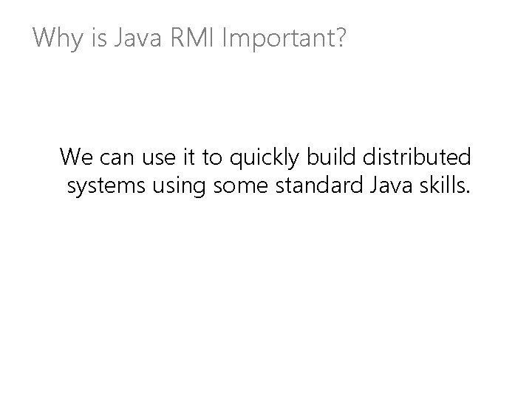The image size is (532, 399).
Task: Click the word 'quickly' in the body text
Action: point(265,158)
